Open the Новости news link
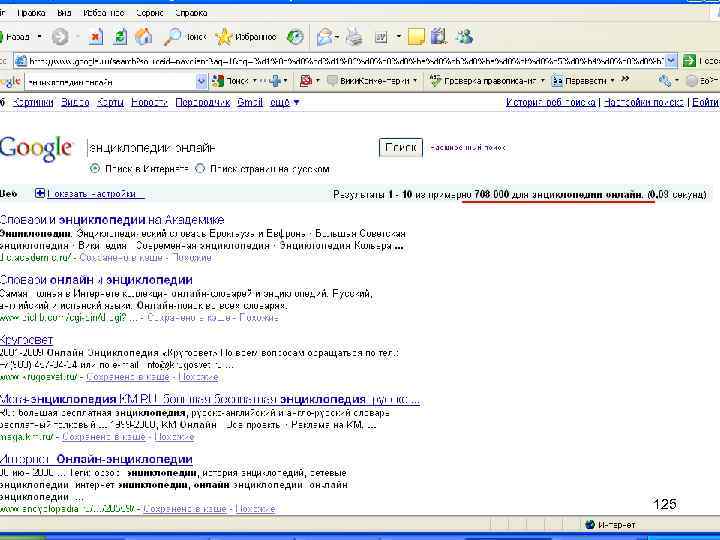Viewport: 720px width, 540px height. tap(149, 102)
